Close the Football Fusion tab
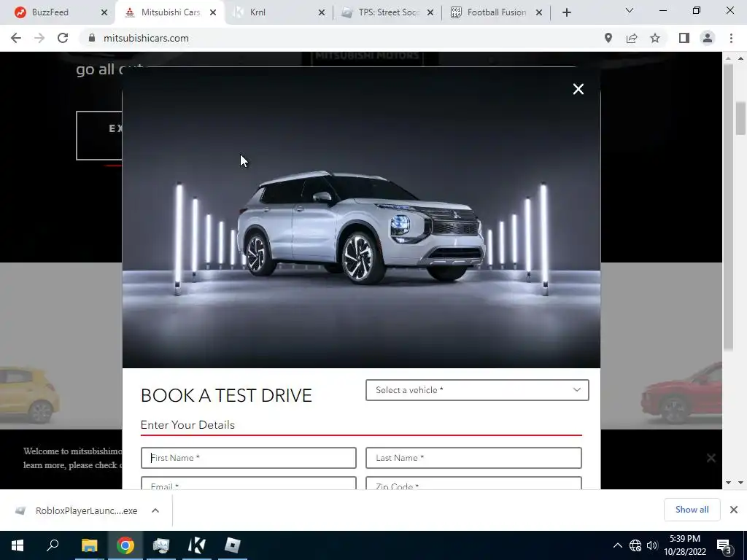 click(x=539, y=12)
